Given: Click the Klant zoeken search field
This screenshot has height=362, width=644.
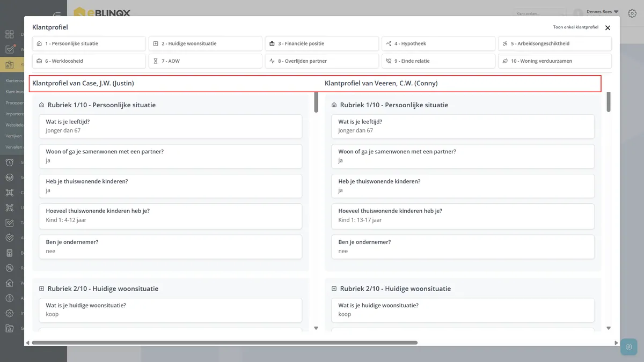Looking at the screenshot, I should (539, 13).
